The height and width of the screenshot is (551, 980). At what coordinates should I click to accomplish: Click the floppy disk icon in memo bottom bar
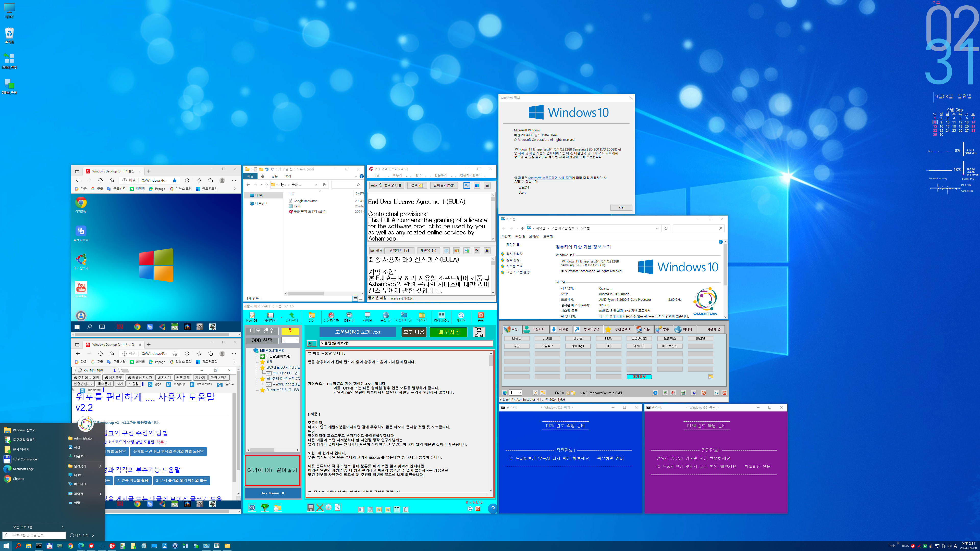pyautogui.click(x=311, y=508)
